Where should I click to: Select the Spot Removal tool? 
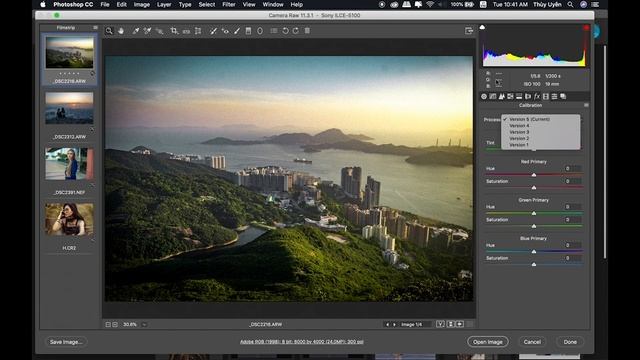[x=213, y=31]
